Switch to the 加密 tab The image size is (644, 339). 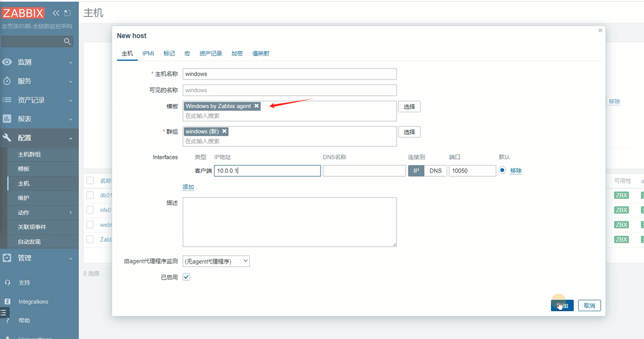pyautogui.click(x=237, y=53)
